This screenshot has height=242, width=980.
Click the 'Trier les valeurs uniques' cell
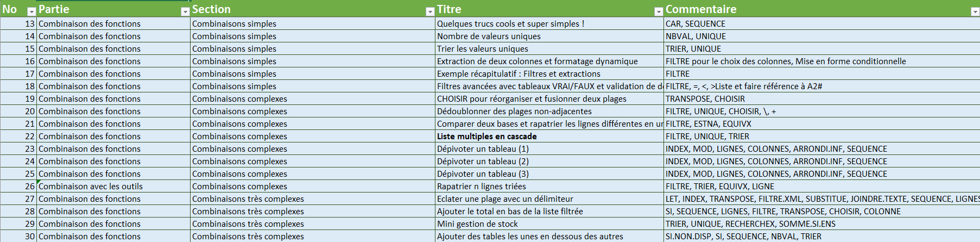549,48
